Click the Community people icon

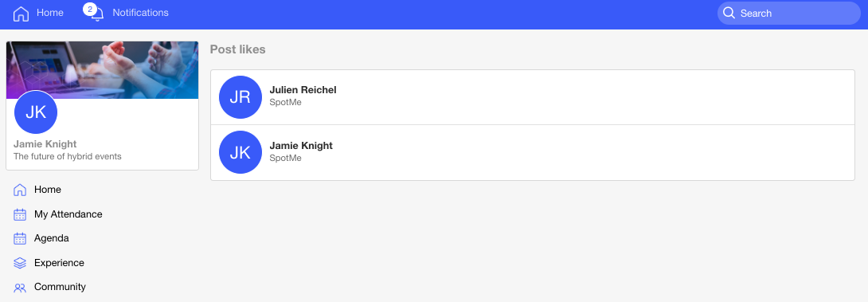(20, 288)
